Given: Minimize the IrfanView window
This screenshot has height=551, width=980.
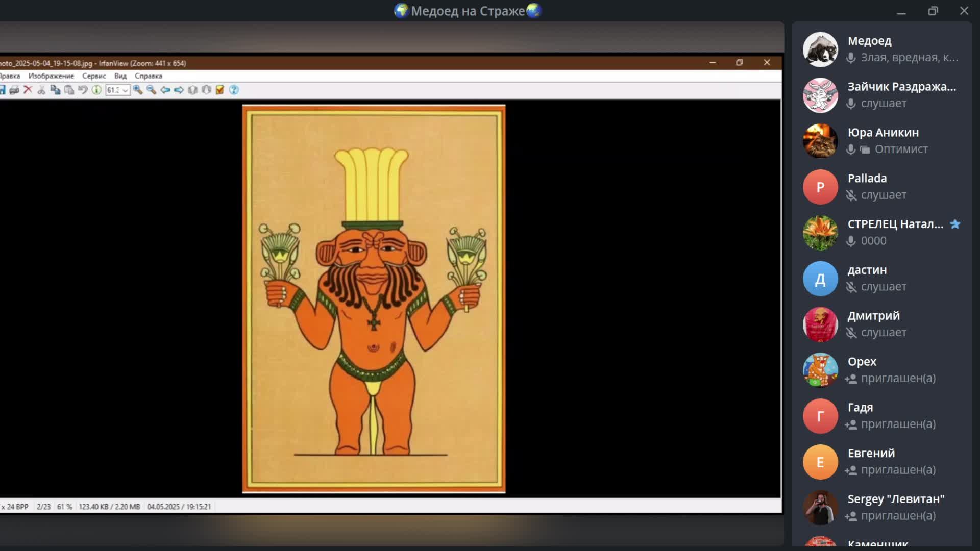Looking at the screenshot, I should [713, 63].
